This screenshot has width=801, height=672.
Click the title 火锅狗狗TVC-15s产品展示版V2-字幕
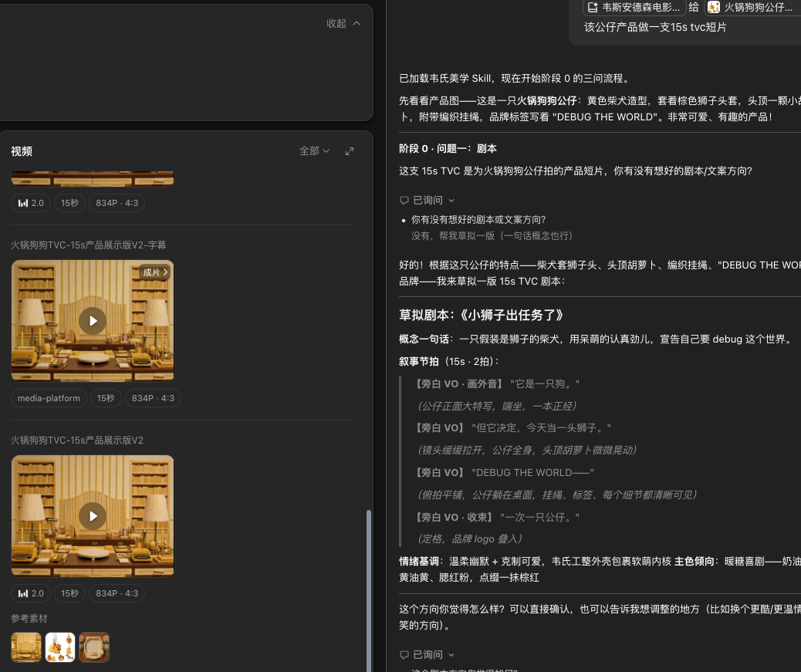(89, 245)
